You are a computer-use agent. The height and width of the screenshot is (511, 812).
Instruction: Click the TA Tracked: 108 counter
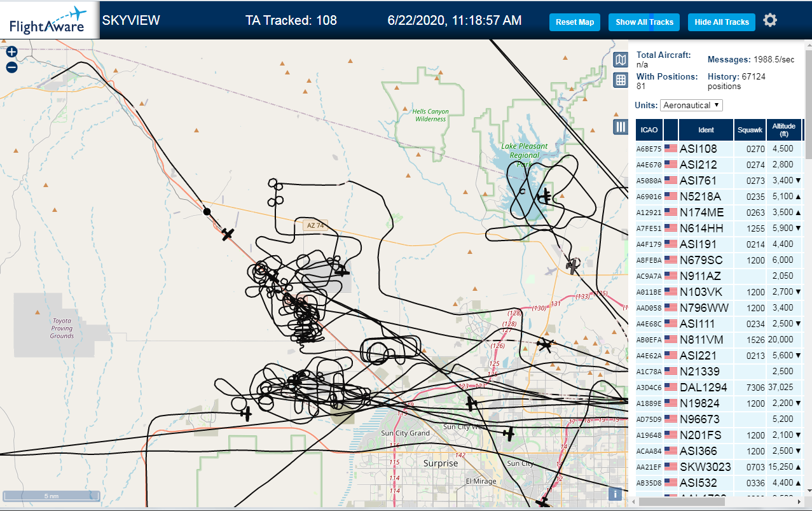point(291,20)
